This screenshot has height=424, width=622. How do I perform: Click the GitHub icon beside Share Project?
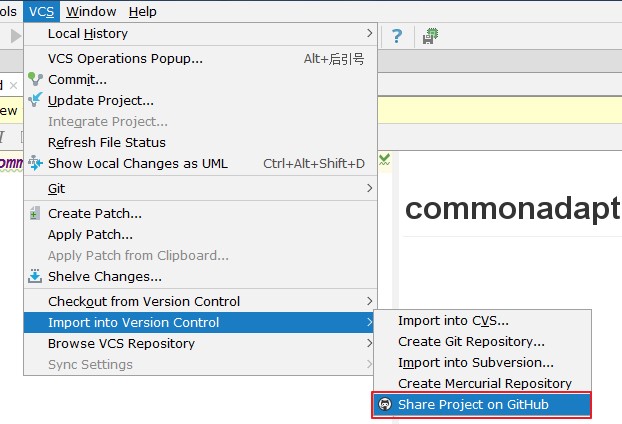point(384,405)
